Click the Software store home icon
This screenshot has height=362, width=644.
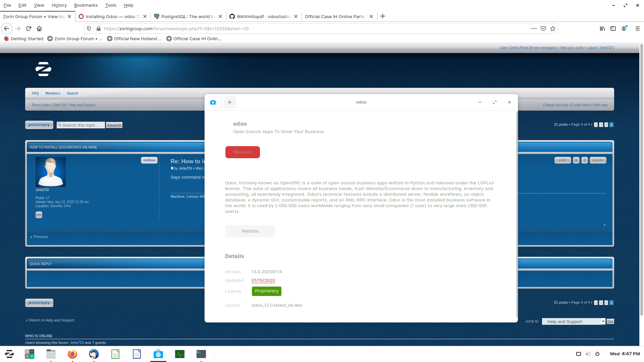point(213,102)
